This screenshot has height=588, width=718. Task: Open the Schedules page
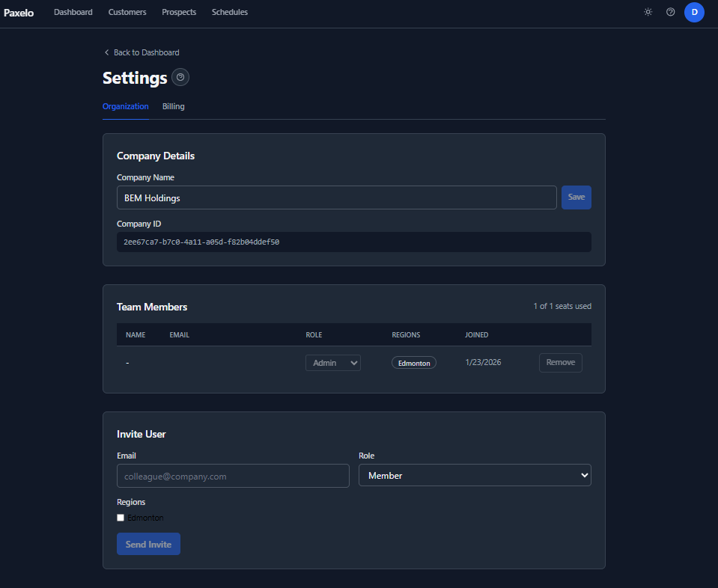pos(229,12)
